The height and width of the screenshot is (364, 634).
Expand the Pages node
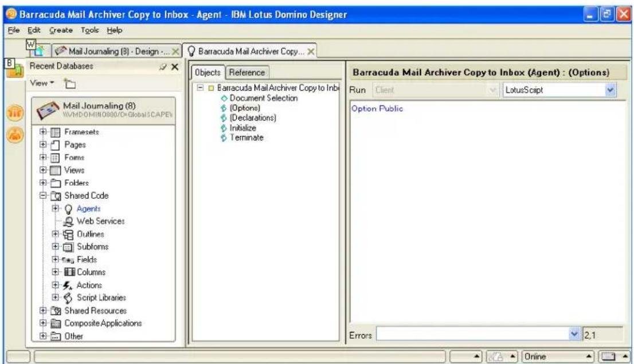43,144
